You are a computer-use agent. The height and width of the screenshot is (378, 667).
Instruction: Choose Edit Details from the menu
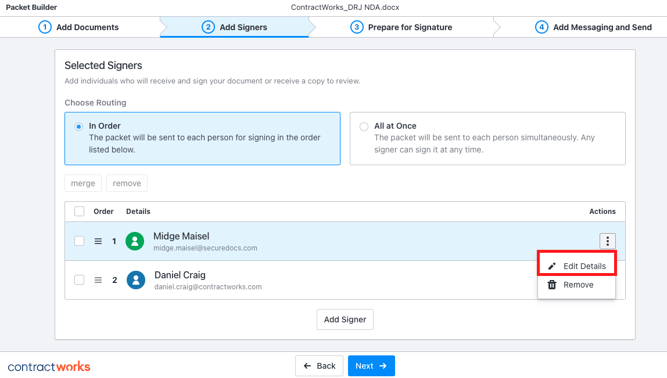(x=577, y=266)
